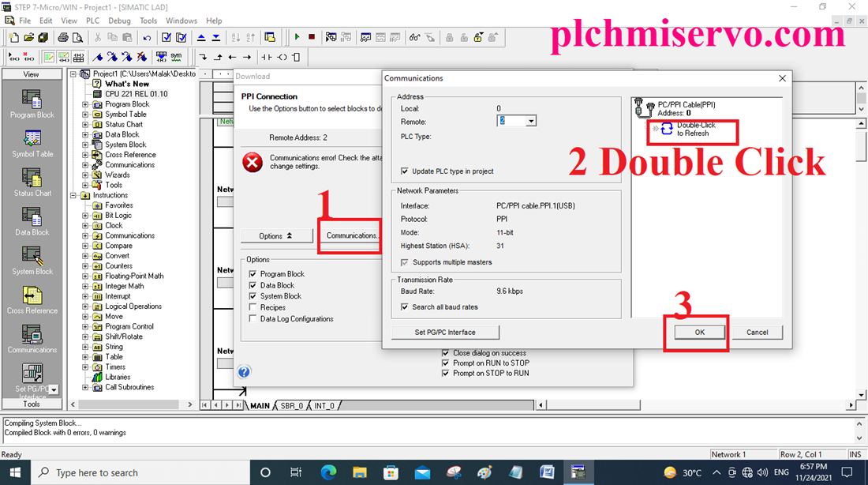Toggle Prompt on RUN to STOP
Viewport: 868px width, 485px height.
[446, 363]
